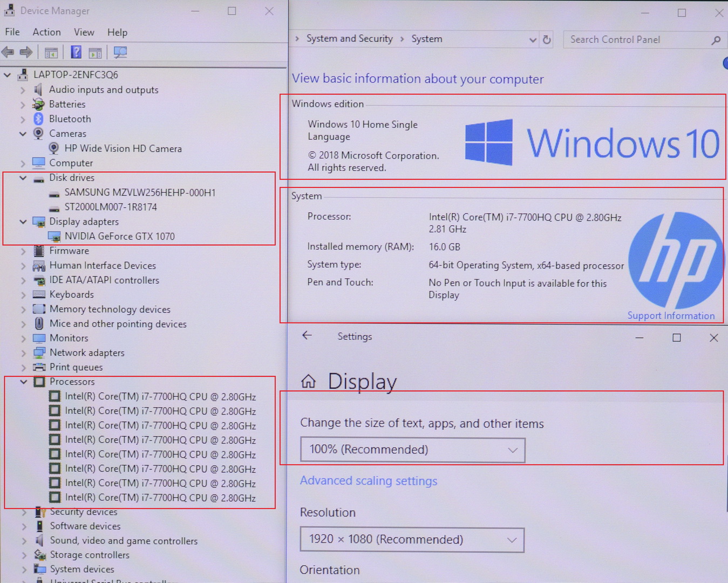Click the Monitors category icon

click(x=39, y=338)
